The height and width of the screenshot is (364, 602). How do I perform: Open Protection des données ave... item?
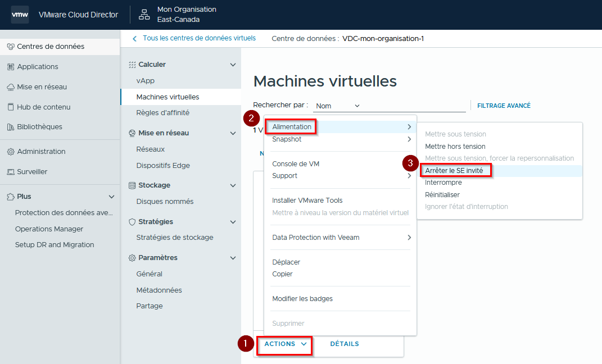click(64, 213)
